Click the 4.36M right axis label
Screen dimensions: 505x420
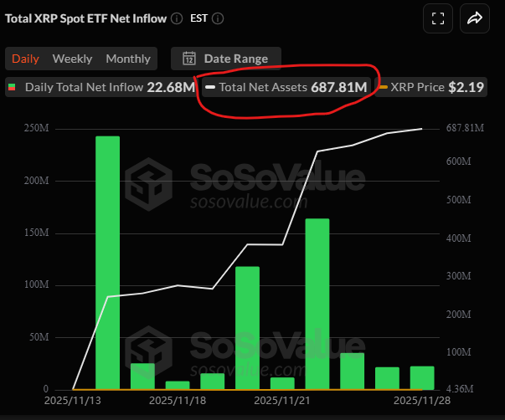(x=460, y=389)
